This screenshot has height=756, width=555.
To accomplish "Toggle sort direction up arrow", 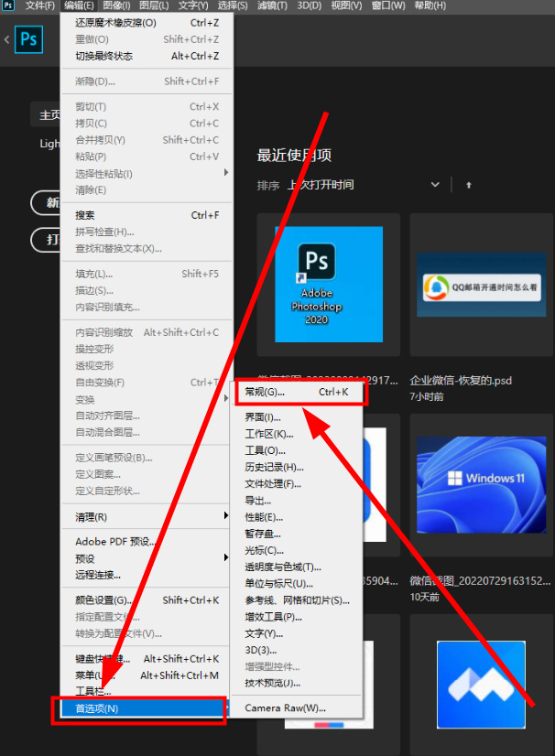I will (x=468, y=185).
